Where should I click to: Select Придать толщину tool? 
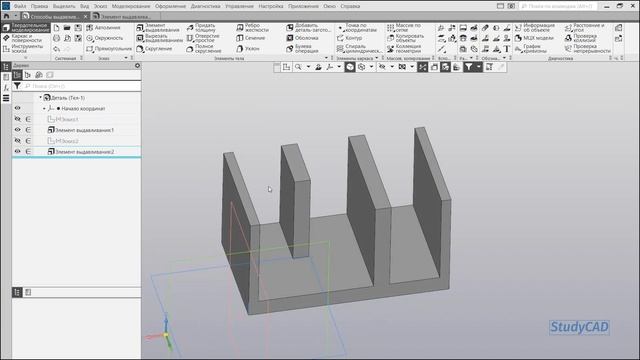[x=201, y=27]
